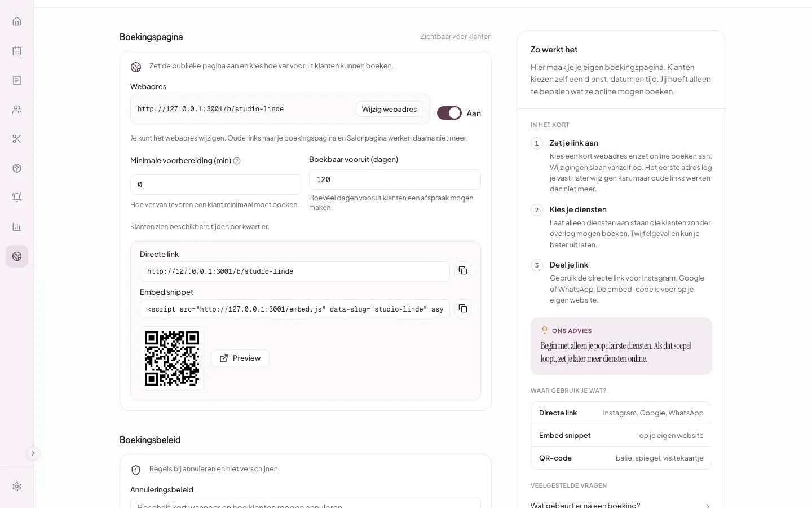Click the Directe link URL field

coord(295,271)
